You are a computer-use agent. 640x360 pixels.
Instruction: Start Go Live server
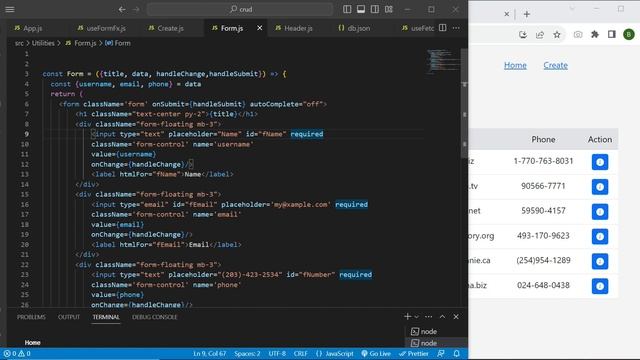pos(376,353)
